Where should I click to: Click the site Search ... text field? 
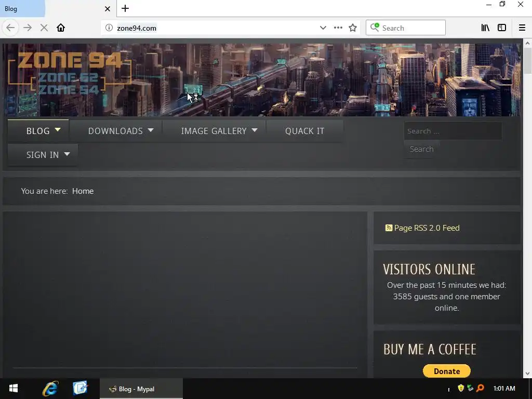pyautogui.click(x=453, y=131)
